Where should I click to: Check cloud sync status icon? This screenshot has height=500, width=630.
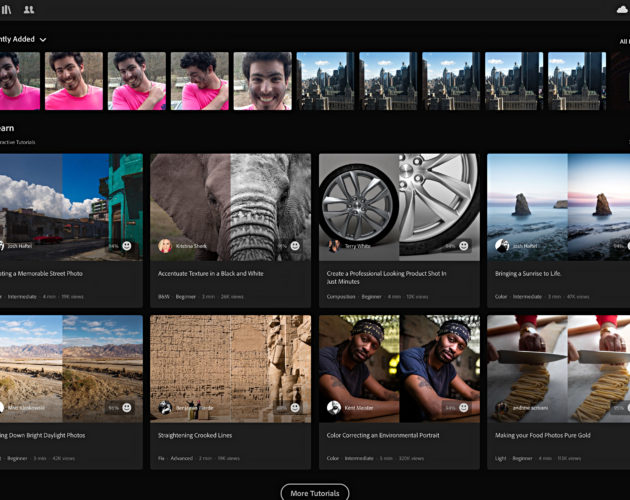coord(622,9)
